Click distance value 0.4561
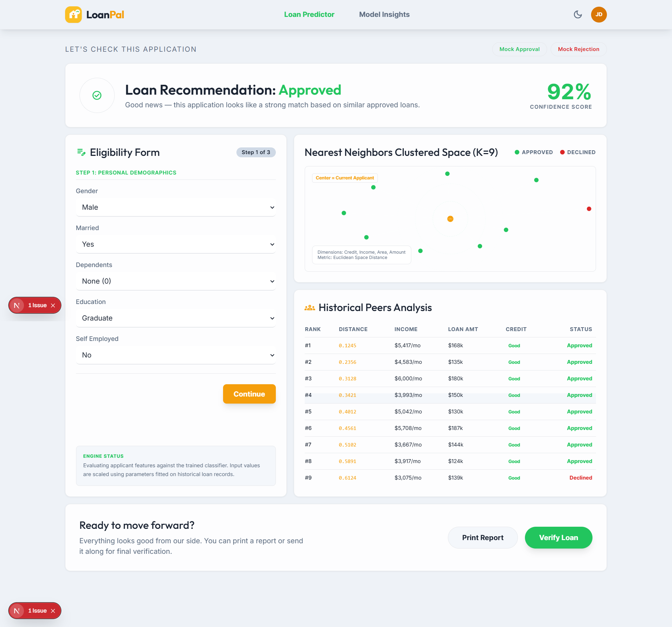This screenshot has width=672, height=627. (348, 428)
